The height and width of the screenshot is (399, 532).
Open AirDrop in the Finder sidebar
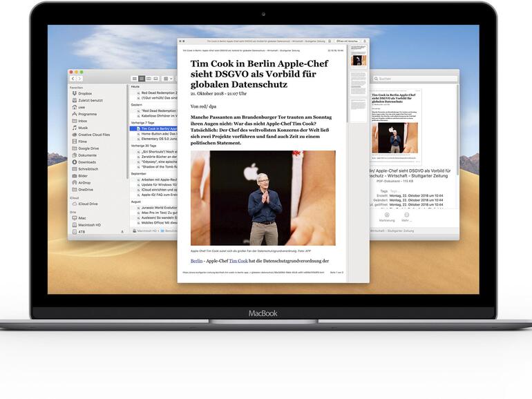(81, 182)
